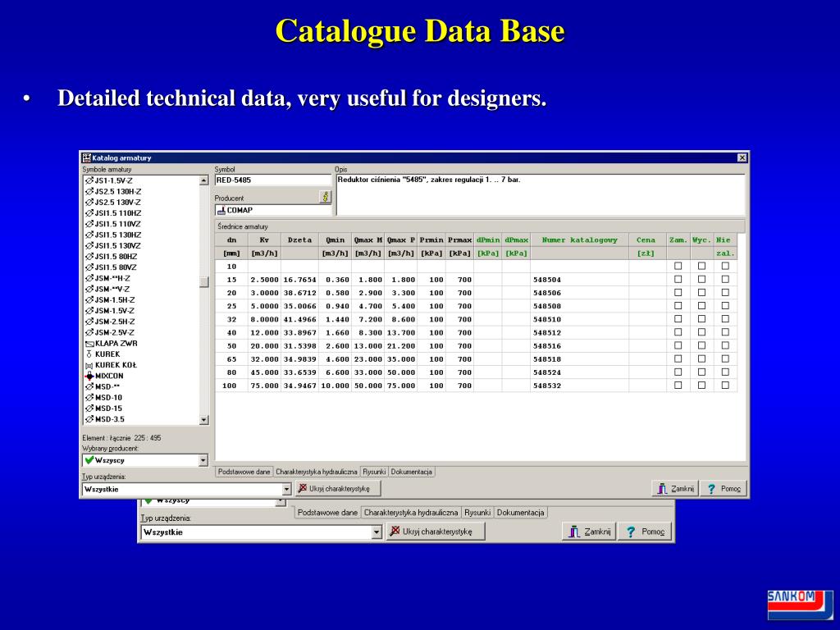Toggle the Wyc. checkbox for dn 50

tap(701, 345)
